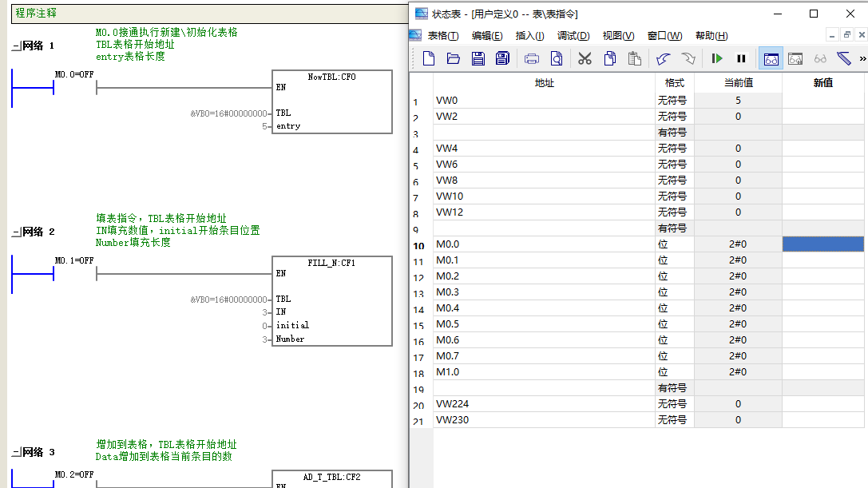This screenshot has width=868, height=488.
Task: Select the highlighted new value cell for M0.0
Action: (823, 244)
